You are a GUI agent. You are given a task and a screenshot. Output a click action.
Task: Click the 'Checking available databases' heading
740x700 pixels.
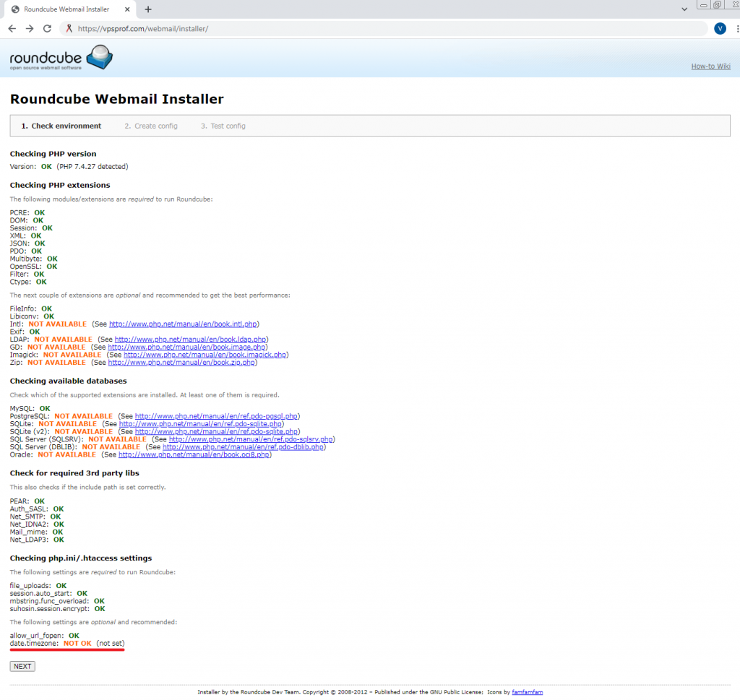(69, 381)
